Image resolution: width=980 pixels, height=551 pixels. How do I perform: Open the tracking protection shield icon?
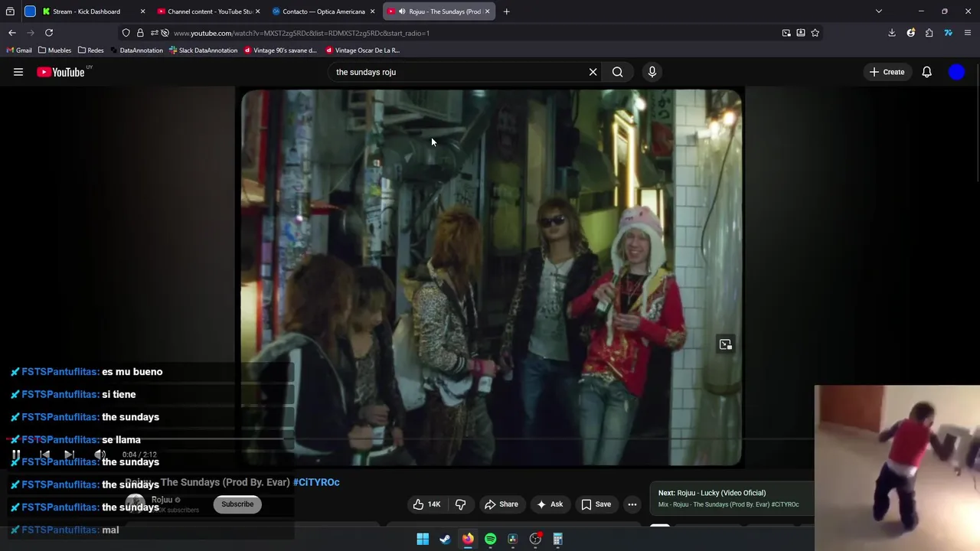pyautogui.click(x=126, y=33)
